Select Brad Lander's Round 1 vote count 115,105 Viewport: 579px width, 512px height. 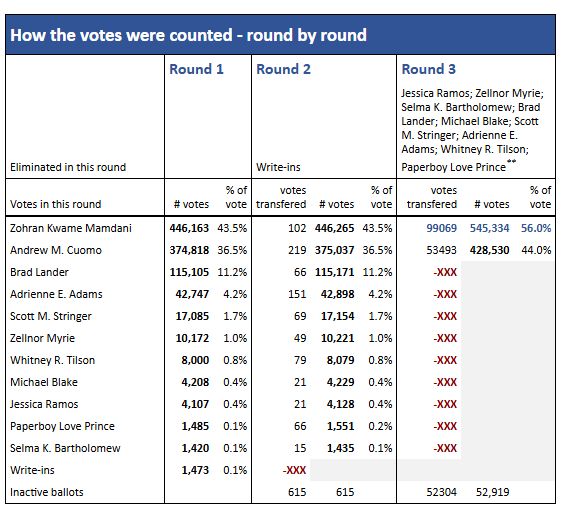tap(189, 272)
